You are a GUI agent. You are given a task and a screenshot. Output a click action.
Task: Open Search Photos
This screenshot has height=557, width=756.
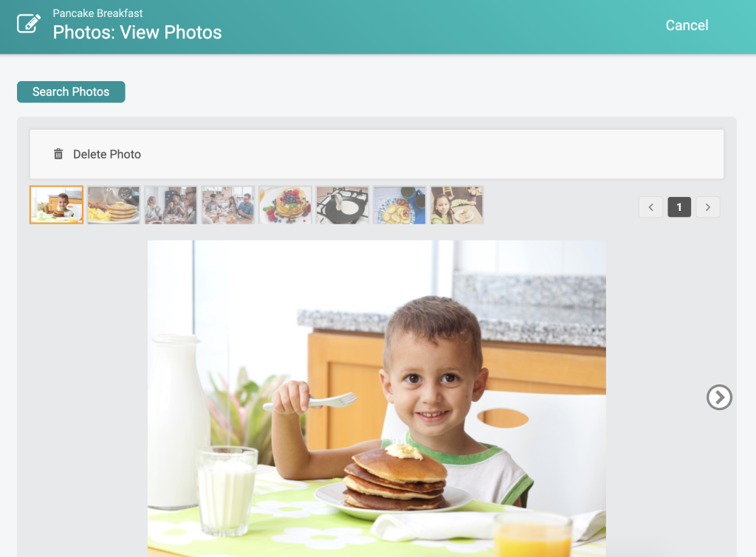pos(71,91)
